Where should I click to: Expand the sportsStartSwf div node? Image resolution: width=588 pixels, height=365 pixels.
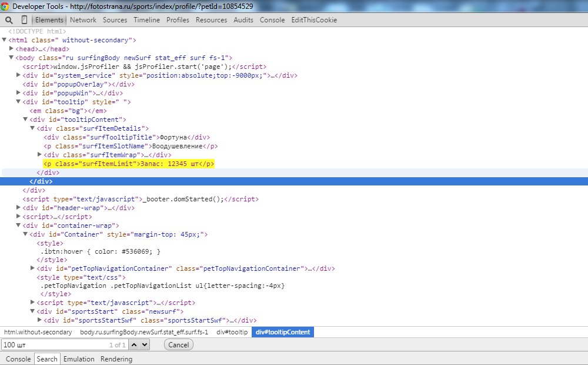click(39, 320)
